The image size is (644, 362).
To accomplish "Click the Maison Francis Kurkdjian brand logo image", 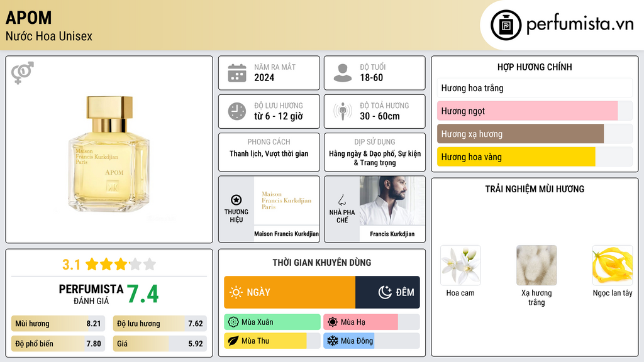I will point(287,200).
